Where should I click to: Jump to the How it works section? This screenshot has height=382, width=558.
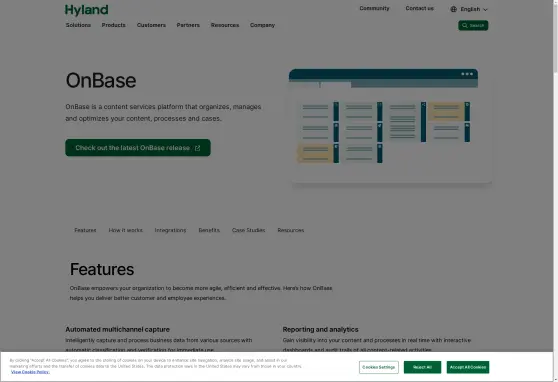126,230
